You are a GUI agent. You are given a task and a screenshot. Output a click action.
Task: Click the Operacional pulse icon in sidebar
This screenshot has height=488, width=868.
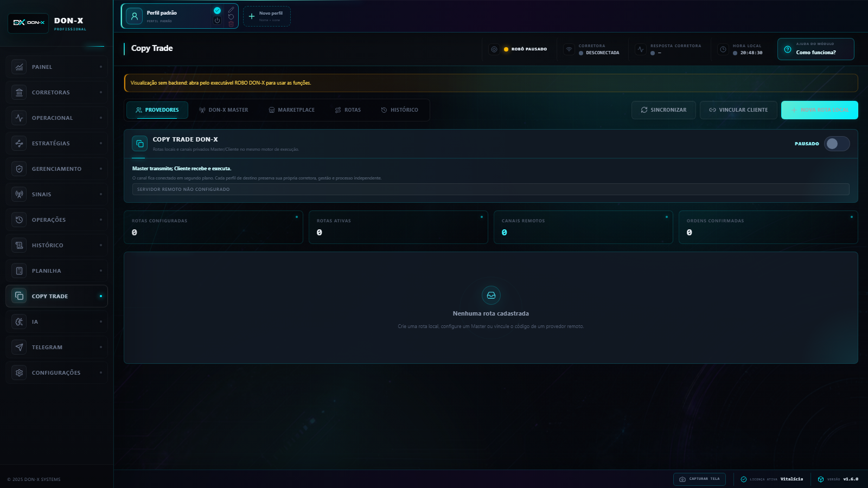point(19,118)
